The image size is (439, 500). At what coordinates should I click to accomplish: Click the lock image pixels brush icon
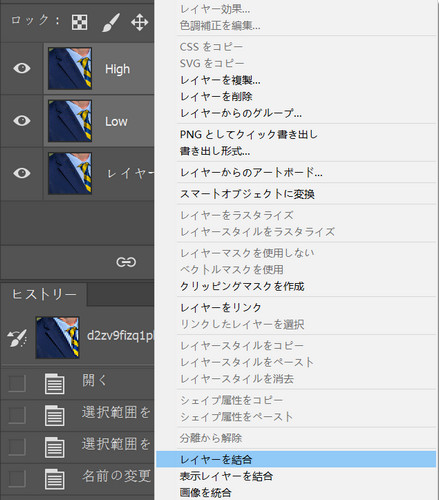[x=110, y=23]
